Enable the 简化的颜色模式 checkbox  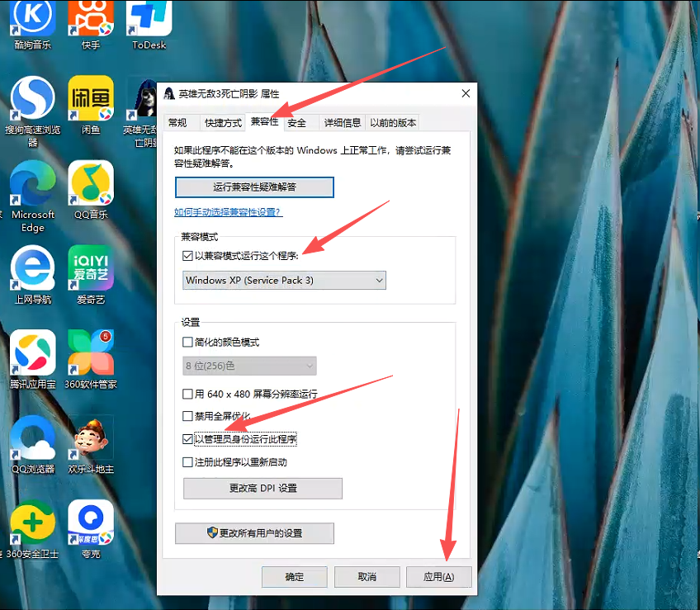[x=188, y=342]
